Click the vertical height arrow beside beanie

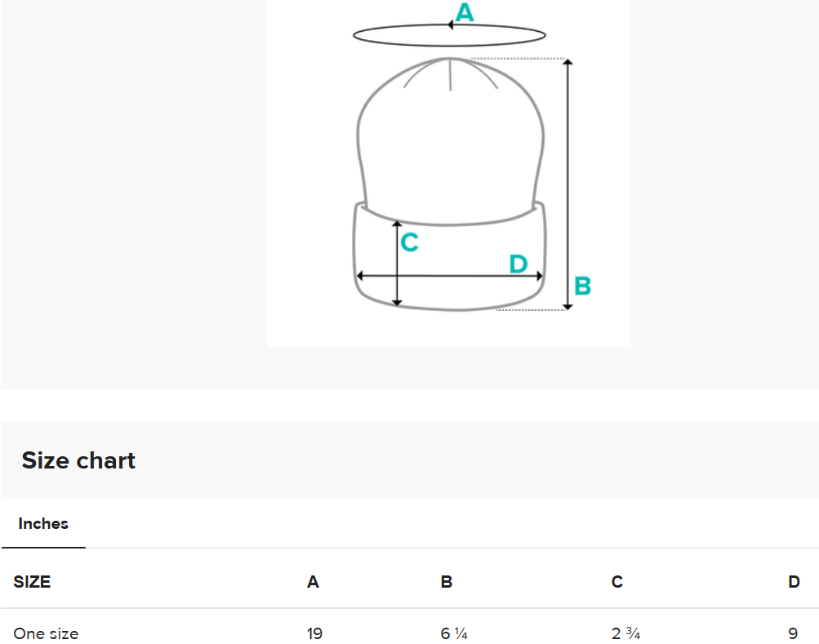(x=568, y=184)
